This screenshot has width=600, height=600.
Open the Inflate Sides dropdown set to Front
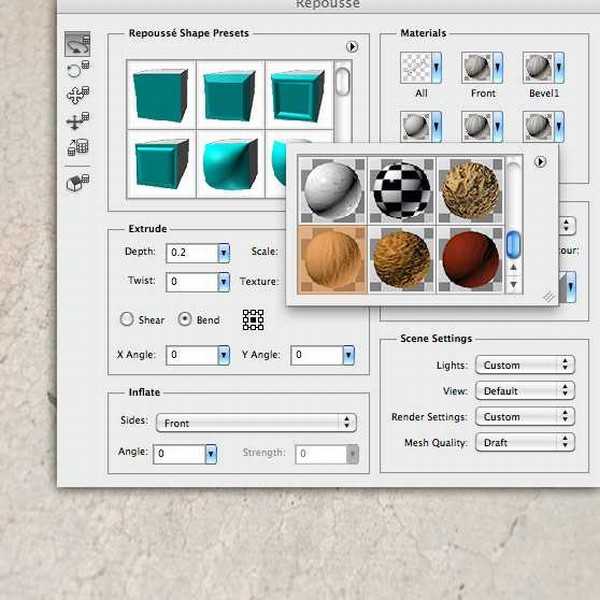pos(257,423)
